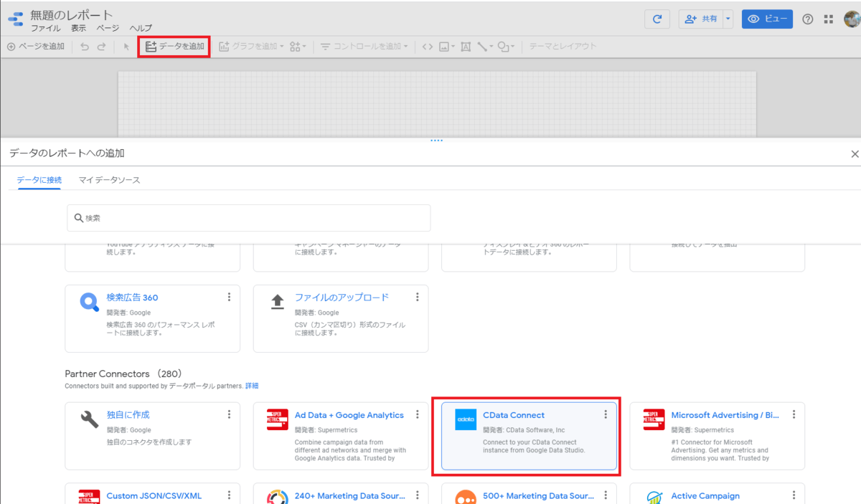
Task: Click the データを追加 button
Action: pos(174,47)
